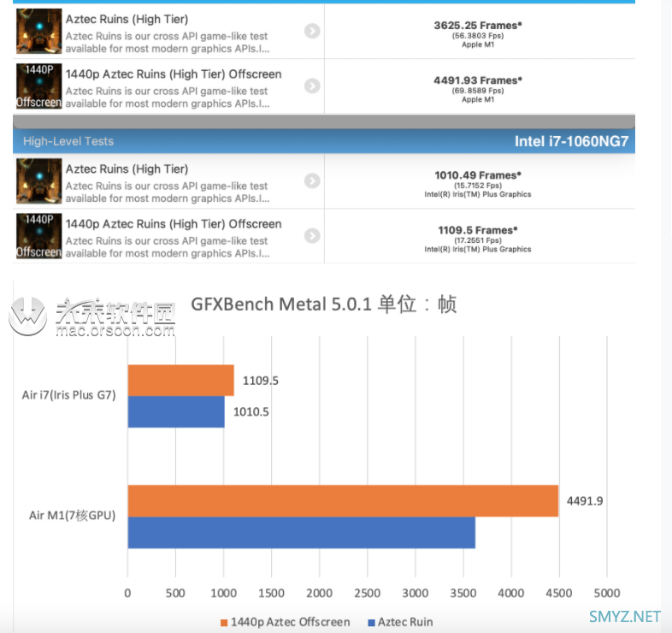Click the 4491.9 data label
Image resolution: width=672 pixels, height=633 pixels.
(x=585, y=501)
